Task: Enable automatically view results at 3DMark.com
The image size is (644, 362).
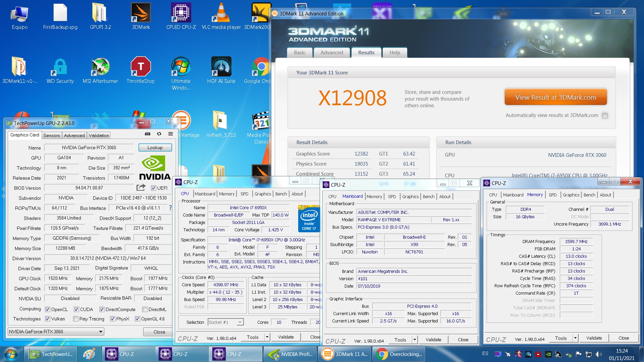Action: pyautogui.click(x=605, y=115)
